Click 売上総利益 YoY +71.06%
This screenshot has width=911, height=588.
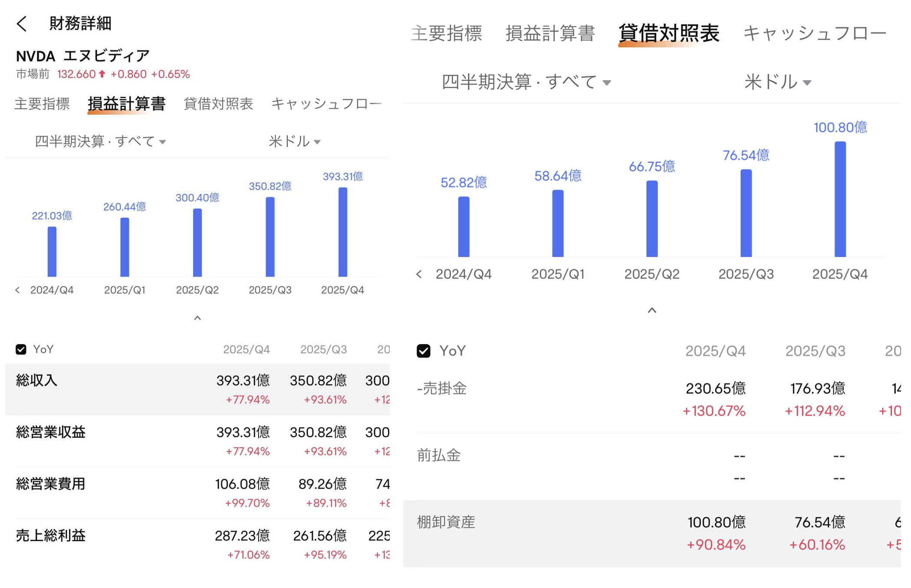(x=248, y=555)
